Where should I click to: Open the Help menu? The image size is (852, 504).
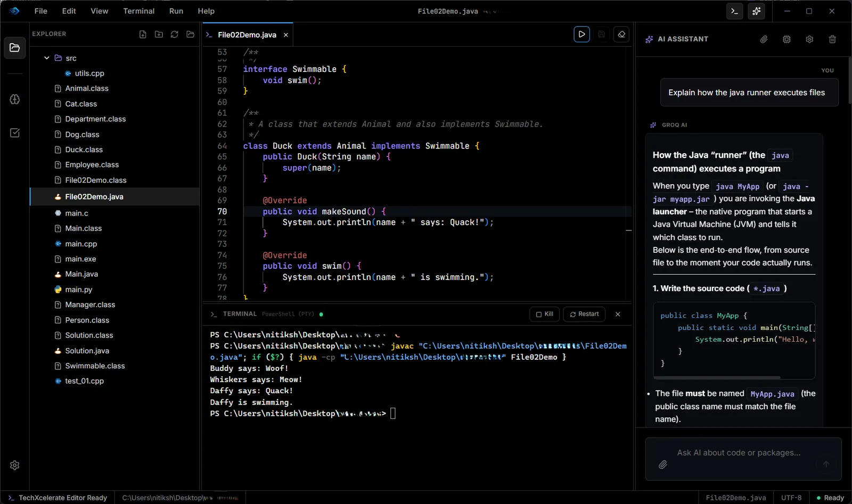[x=206, y=11]
